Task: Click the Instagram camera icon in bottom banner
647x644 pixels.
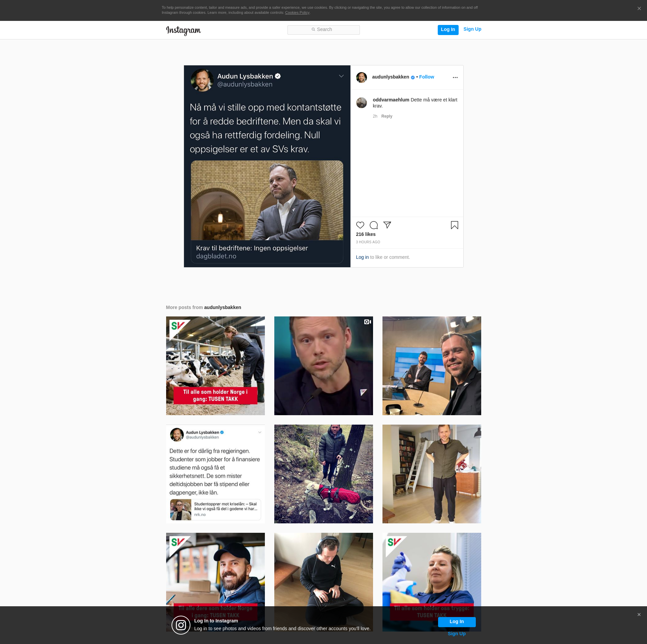Action: point(181,625)
